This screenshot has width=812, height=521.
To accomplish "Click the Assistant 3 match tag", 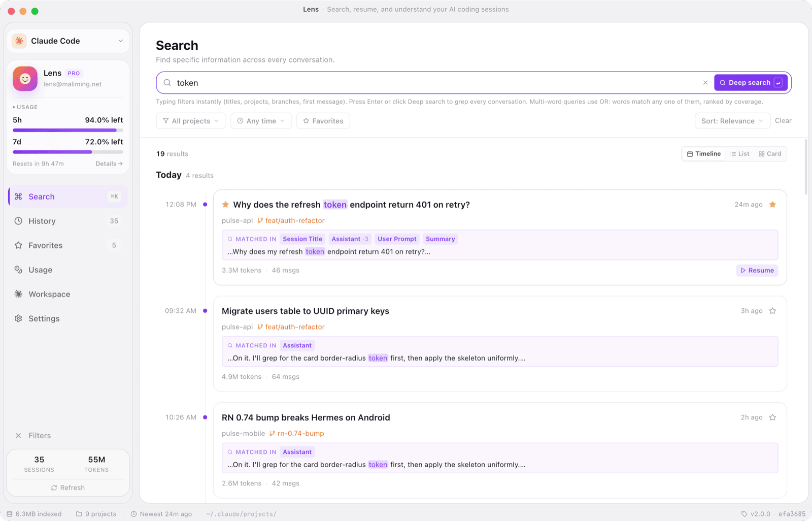I will point(350,239).
